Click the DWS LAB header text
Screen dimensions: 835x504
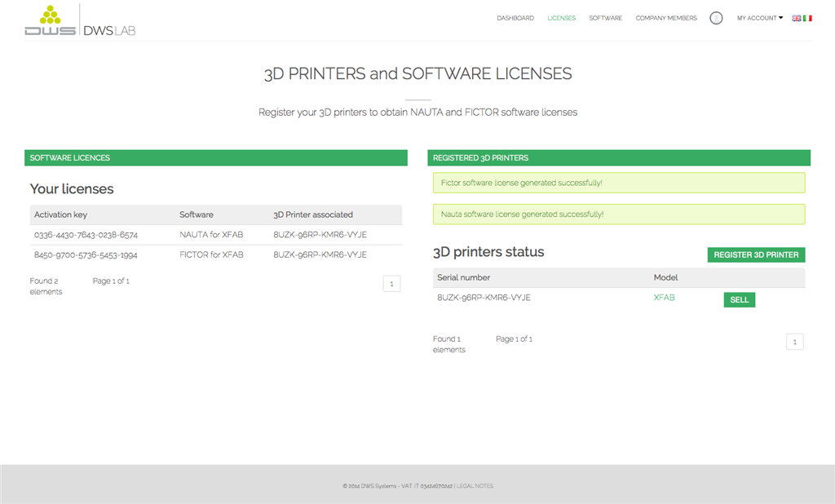coord(109,31)
